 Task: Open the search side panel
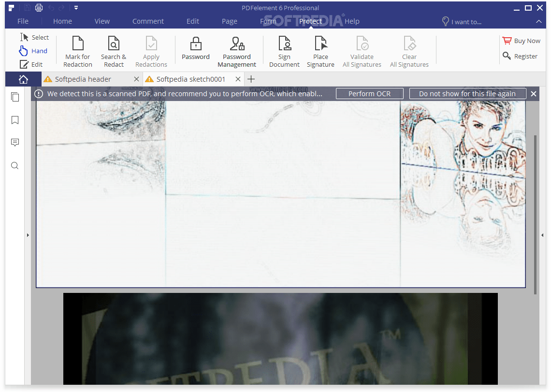click(x=15, y=166)
